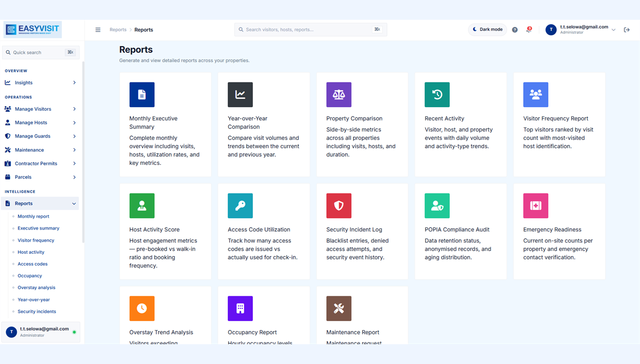This screenshot has height=364, width=640.
Task: Click the Maintenance wrench icon in sidebar
Action: [8, 150]
